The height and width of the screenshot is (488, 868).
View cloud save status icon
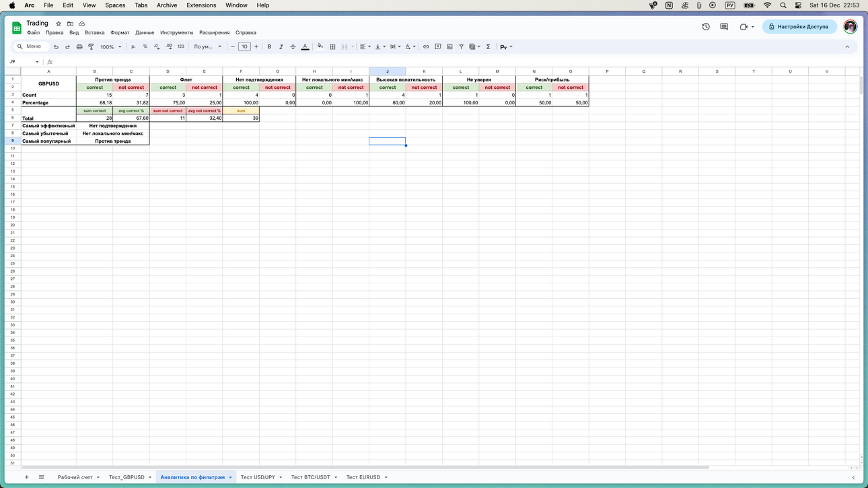coord(82,24)
